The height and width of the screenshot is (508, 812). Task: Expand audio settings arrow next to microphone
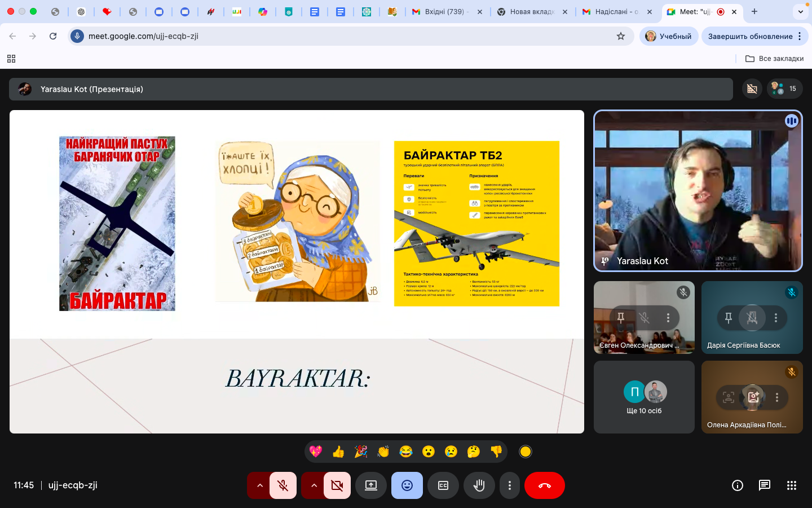tap(259, 485)
